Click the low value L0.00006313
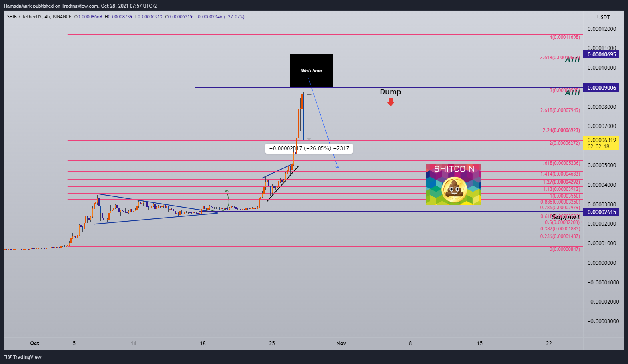628x364 pixels. [x=149, y=17]
